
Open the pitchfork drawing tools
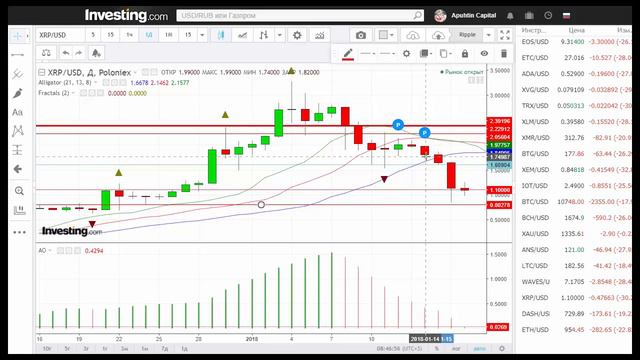18,74
